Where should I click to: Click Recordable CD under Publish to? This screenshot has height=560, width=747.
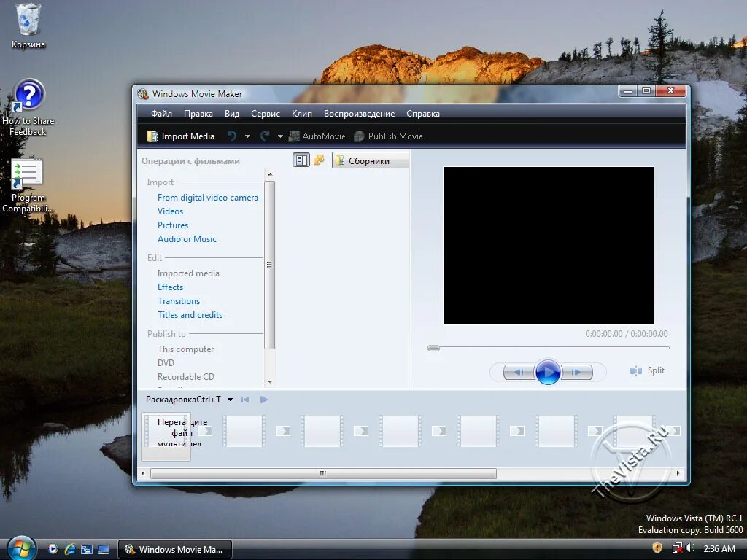click(186, 377)
